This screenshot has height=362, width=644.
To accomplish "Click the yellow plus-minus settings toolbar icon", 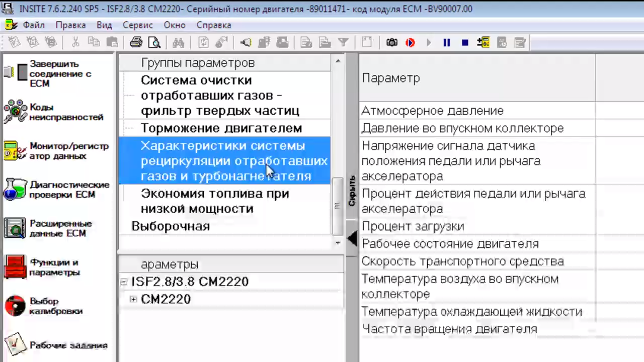I will click(x=484, y=43).
